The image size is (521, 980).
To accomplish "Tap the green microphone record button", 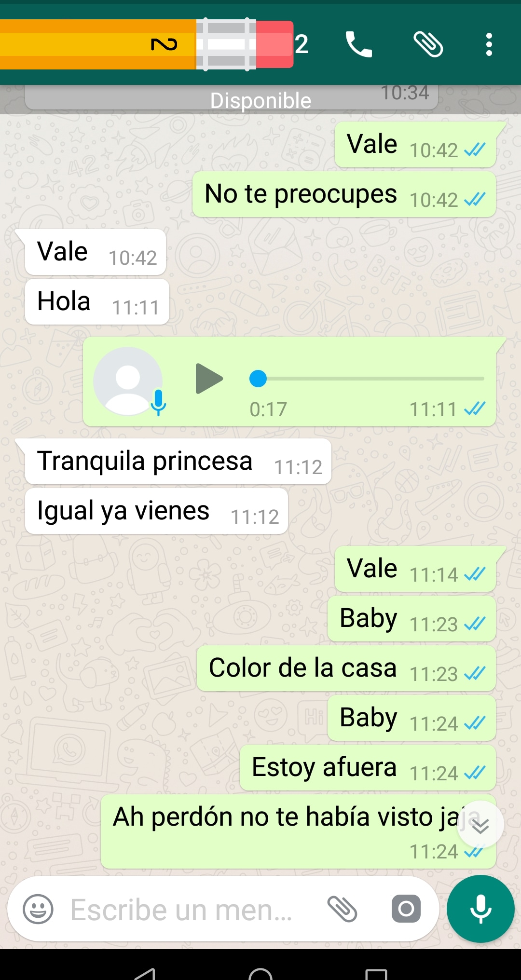I will (480, 909).
